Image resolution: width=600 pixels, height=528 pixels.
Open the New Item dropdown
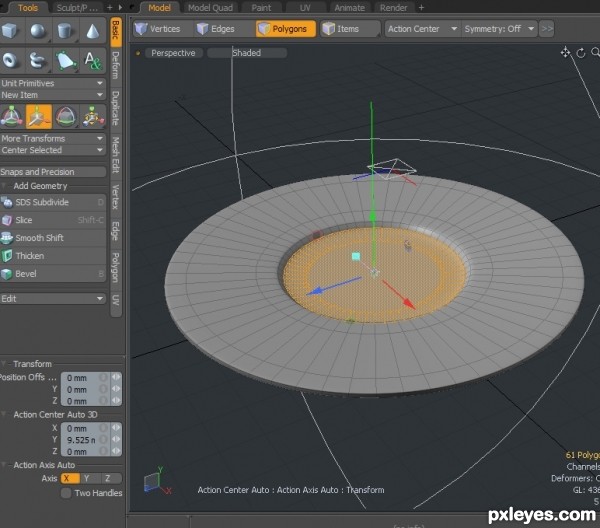point(53,95)
